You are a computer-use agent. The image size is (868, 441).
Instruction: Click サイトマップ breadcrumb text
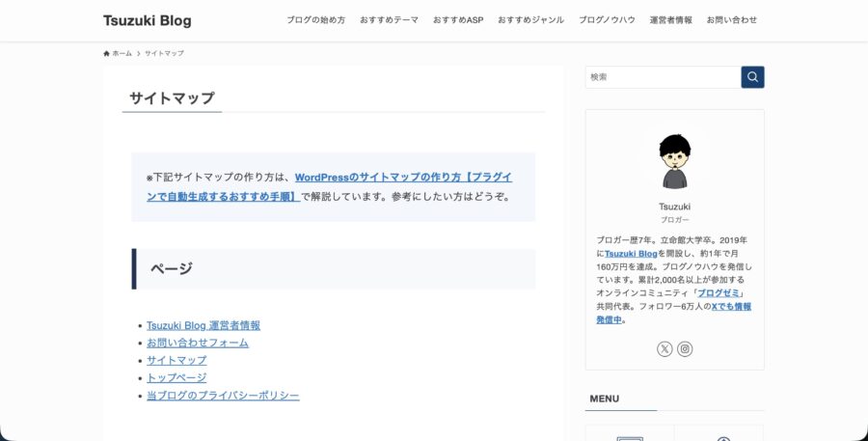point(164,54)
